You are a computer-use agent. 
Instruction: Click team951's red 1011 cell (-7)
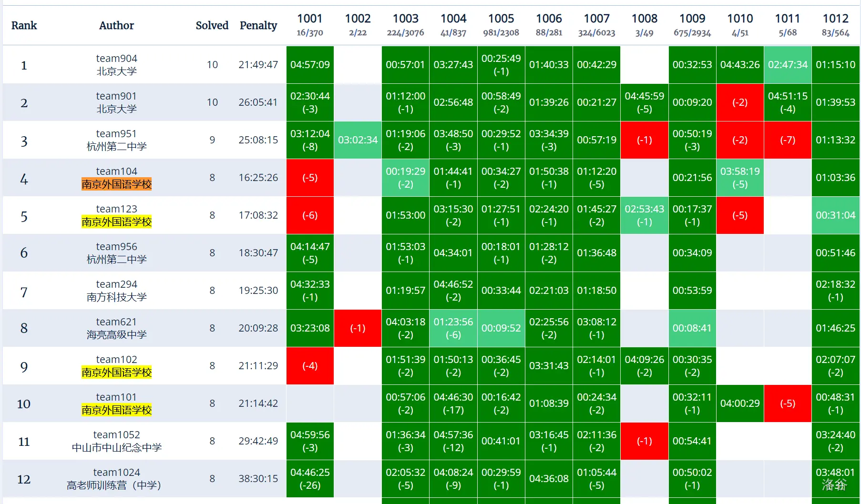[788, 140]
